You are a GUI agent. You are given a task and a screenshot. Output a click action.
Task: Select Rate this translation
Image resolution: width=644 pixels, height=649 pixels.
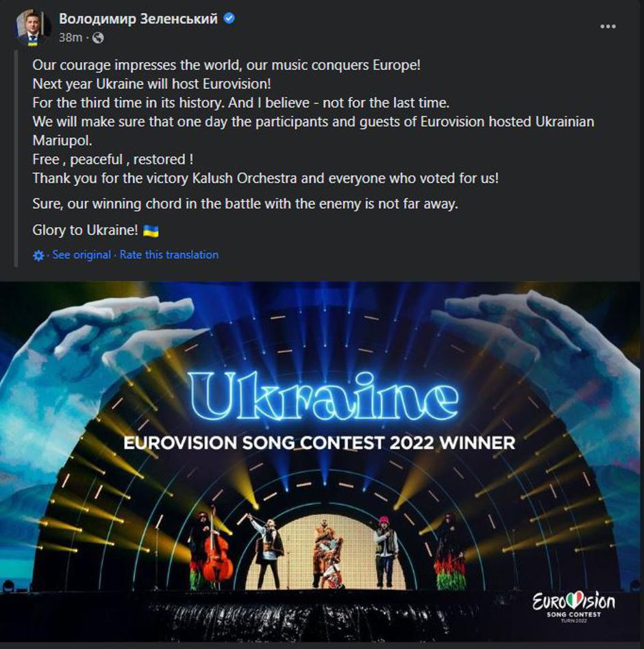click(169, 255)
